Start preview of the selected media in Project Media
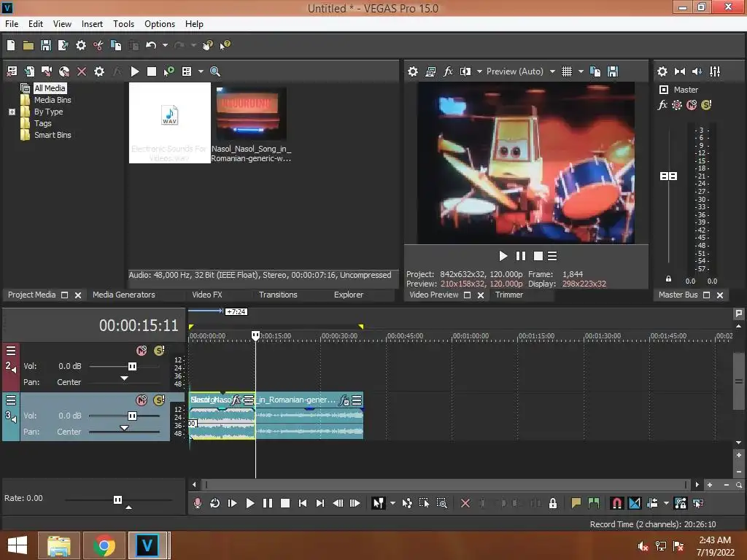Screen dimensions: 747x560 click(x=135, y=71)
